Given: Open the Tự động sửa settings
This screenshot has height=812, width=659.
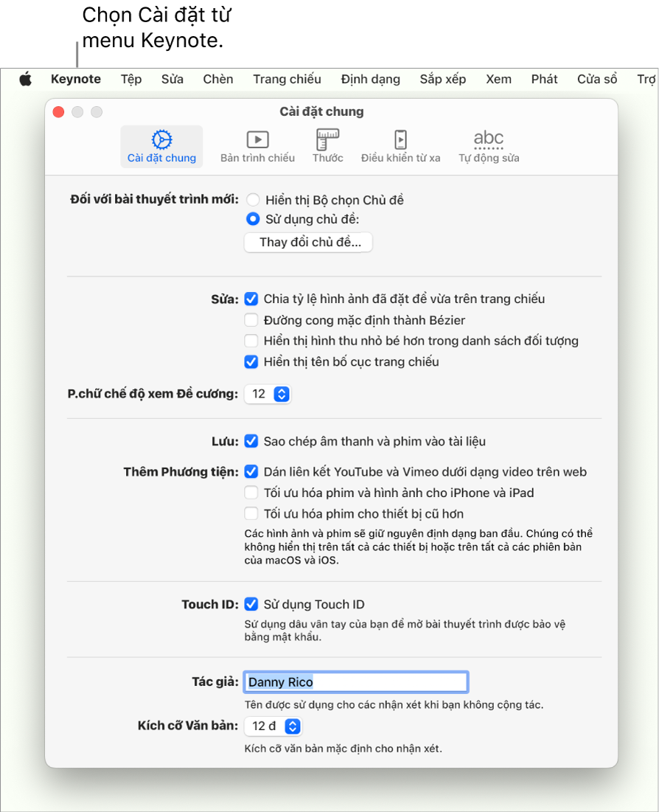Looking at the screenshot, I should coord(489,147).
